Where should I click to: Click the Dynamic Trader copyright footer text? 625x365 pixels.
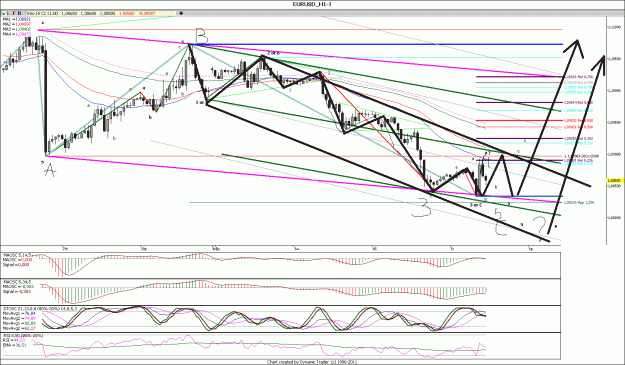click(x=312, y=362)
